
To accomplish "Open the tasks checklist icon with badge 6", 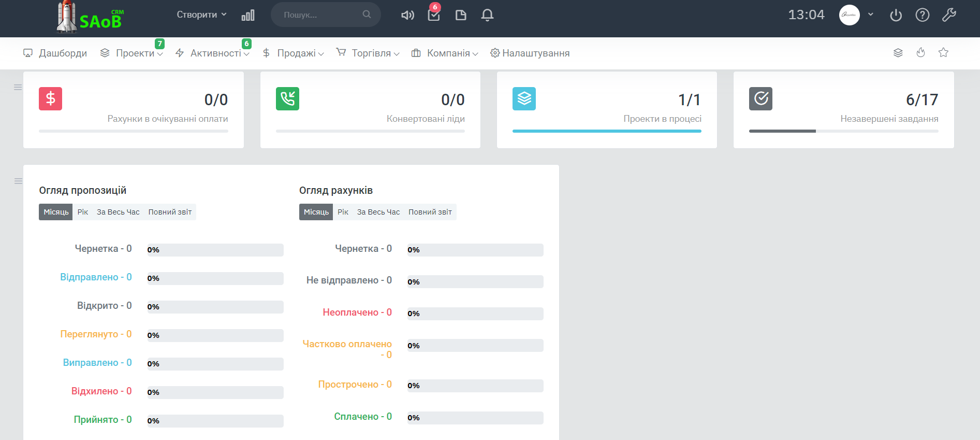I will [434, 15].
